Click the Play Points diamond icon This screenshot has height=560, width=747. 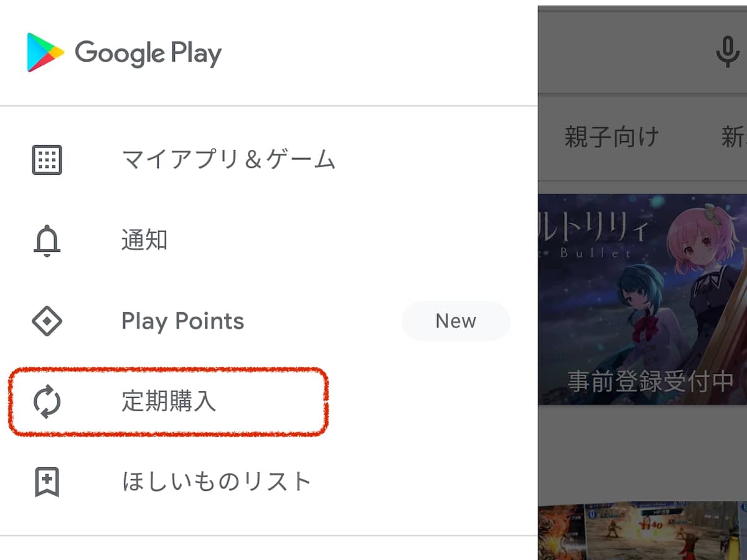pos(47,321)
